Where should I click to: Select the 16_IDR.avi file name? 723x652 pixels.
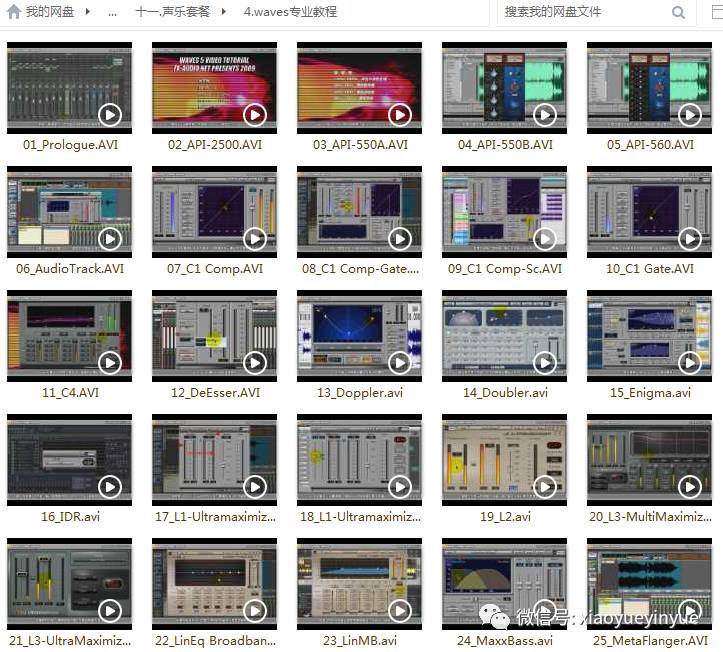coord(71,517)
